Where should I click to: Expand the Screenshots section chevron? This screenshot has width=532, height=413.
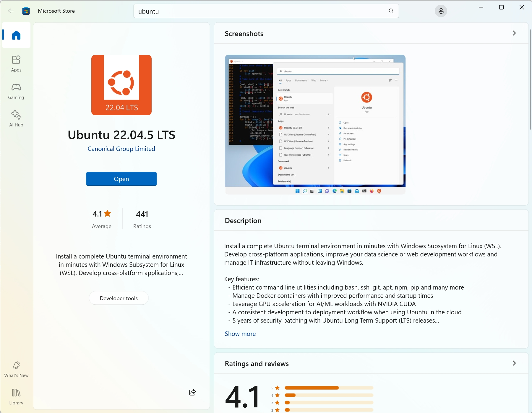click(x=514, y=33)
